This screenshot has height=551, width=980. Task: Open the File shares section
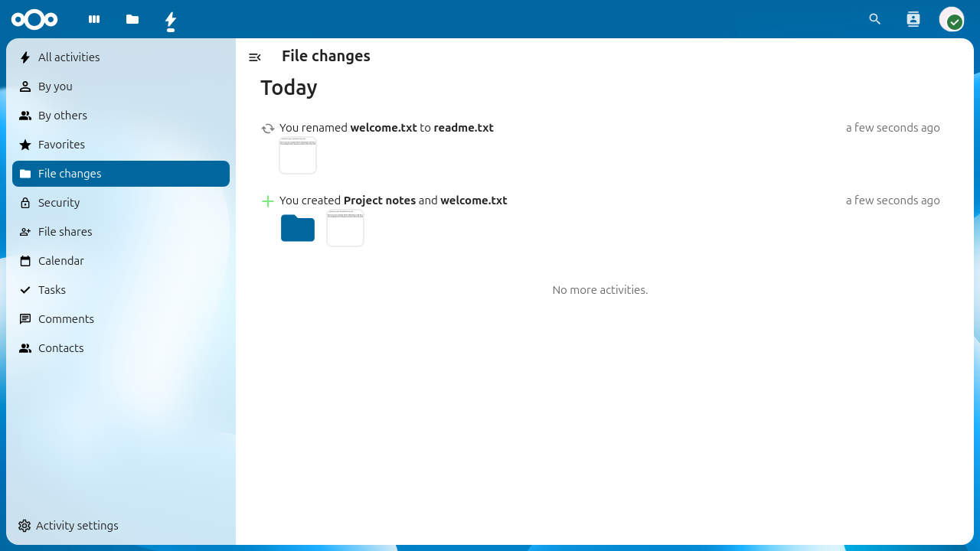click(x=64, y=231)
